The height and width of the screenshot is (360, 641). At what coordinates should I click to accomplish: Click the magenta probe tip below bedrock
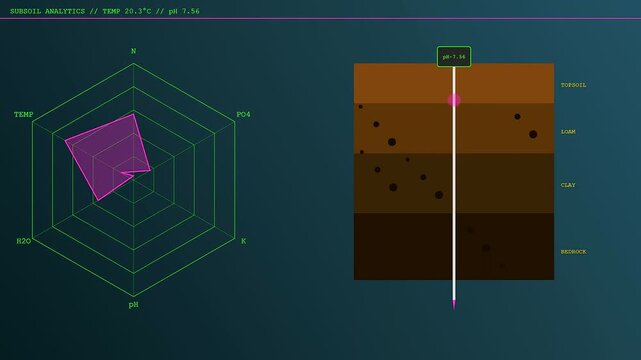click(454, 304)
